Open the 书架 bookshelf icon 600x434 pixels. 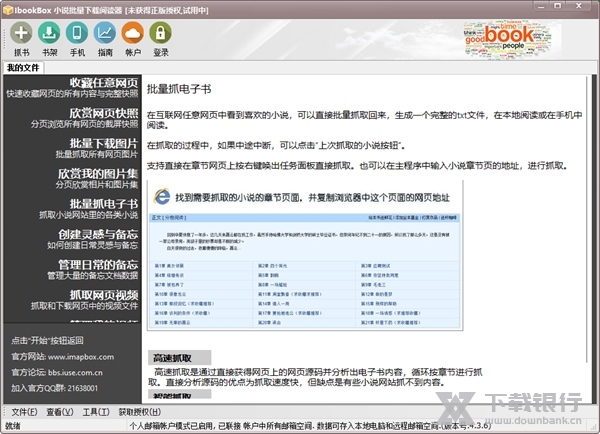49,33
